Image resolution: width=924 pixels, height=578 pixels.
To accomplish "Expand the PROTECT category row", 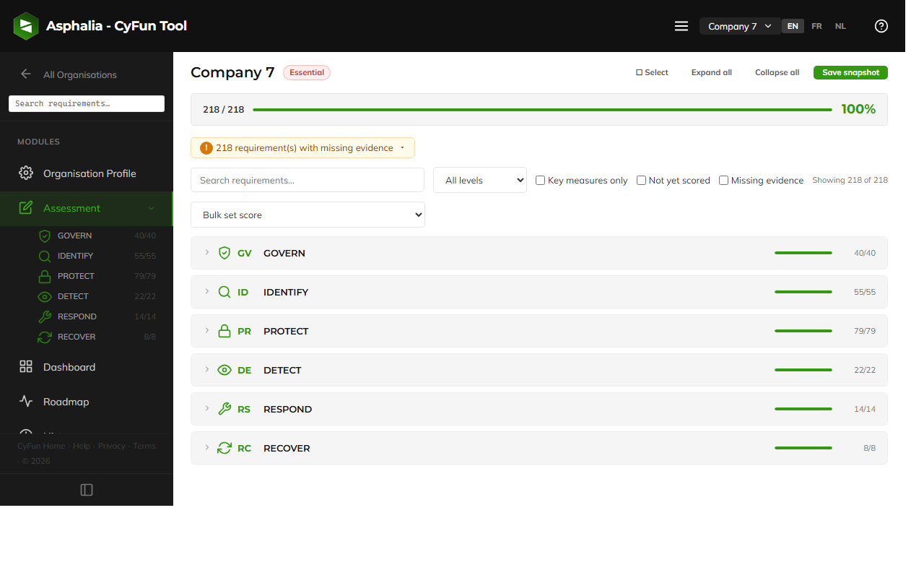I will (206, 330).
